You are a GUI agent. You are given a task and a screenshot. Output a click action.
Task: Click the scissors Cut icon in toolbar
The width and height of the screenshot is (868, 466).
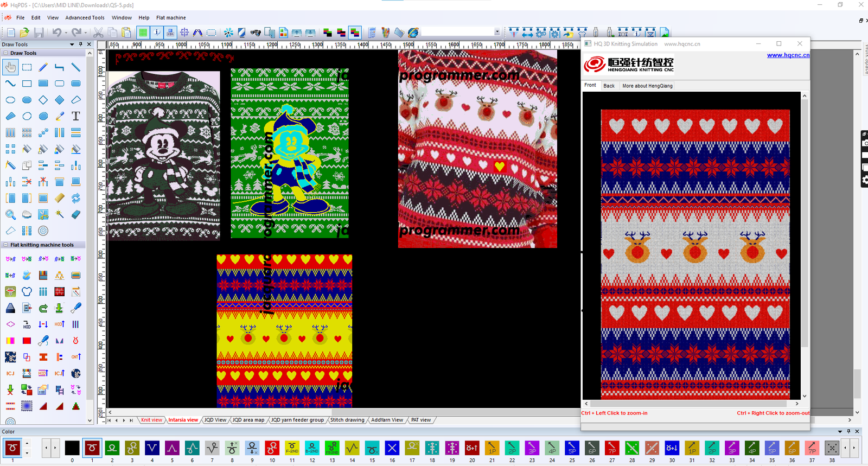[x=98, y=33]
